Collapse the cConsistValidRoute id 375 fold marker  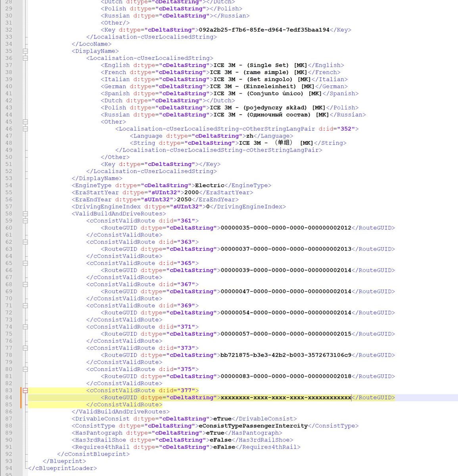[25, 369]
